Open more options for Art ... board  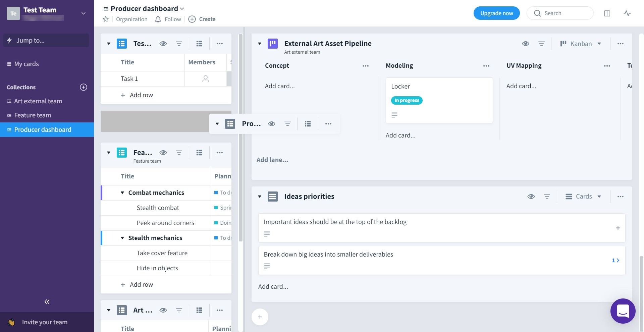(220, 310)
